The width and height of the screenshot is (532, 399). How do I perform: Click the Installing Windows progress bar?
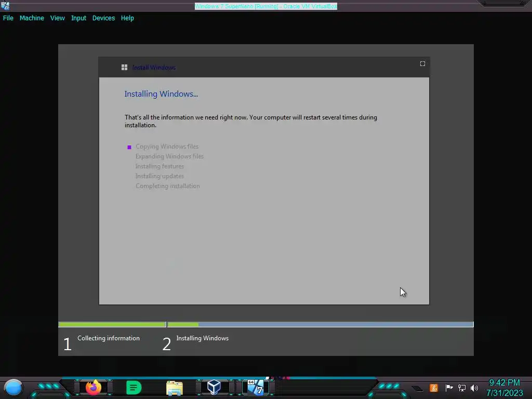pyautogui.click(x=320, y=324)
